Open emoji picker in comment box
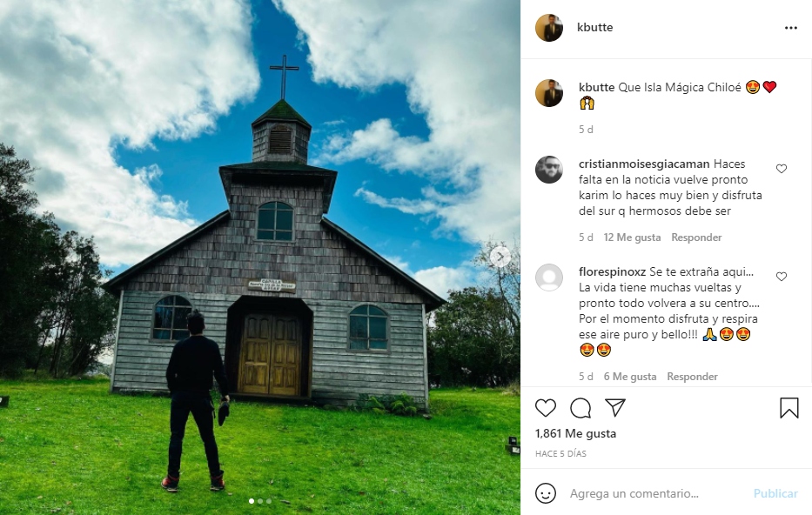The height and width of the screenshot is (515, 812). (546, 493)
